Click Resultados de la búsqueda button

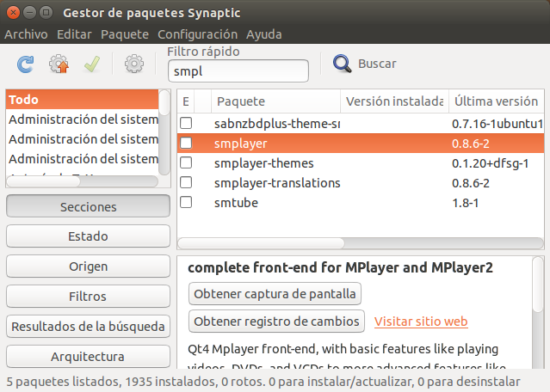point(88,327)
